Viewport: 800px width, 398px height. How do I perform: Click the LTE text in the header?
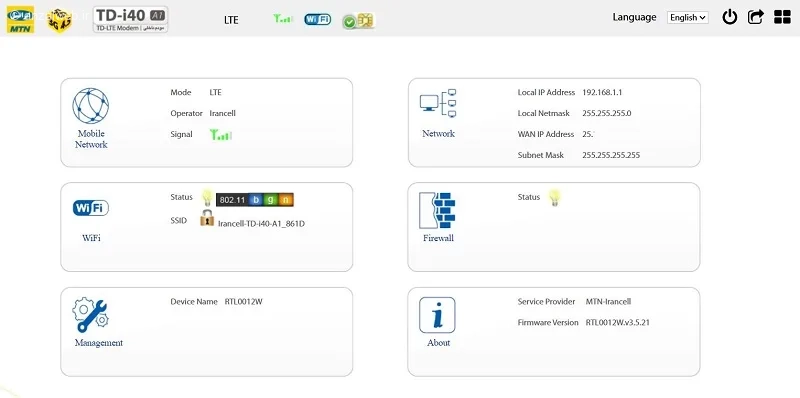tap(231, 20)
